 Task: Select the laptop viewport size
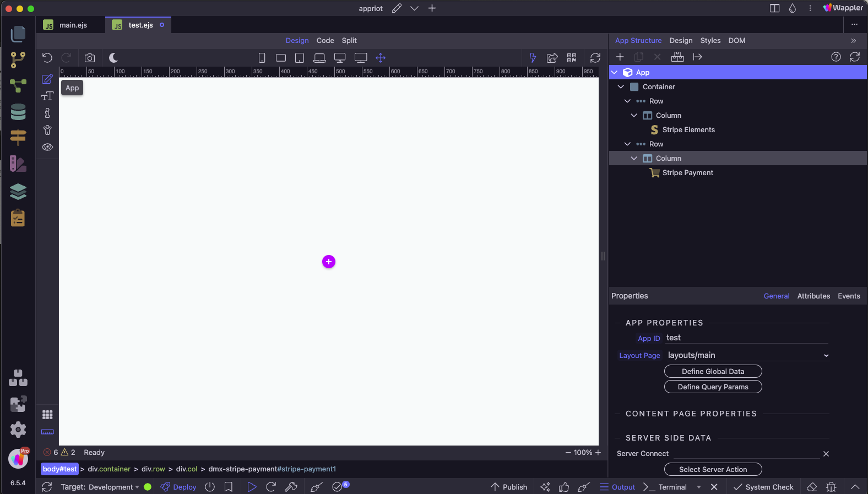(319, 58)
